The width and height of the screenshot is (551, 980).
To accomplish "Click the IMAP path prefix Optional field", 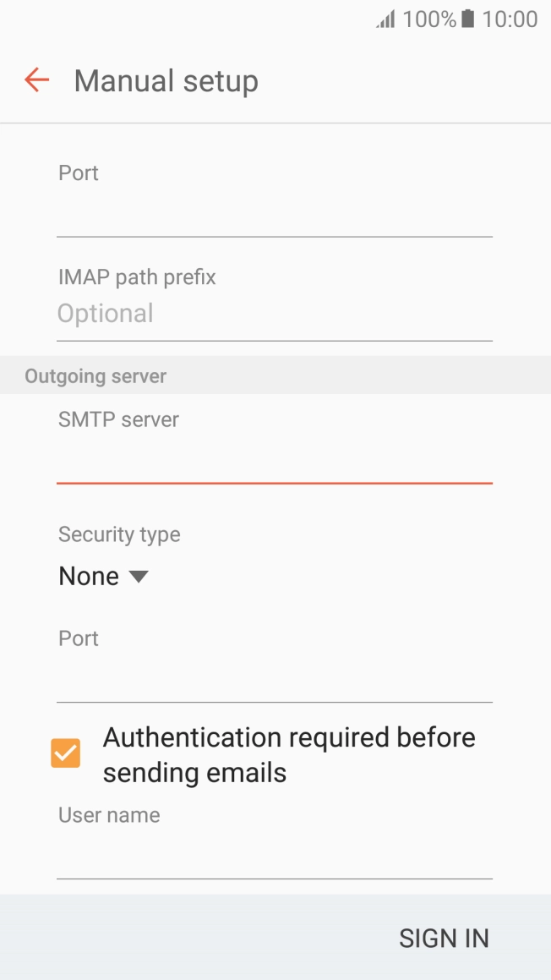I will coord(274,314).
